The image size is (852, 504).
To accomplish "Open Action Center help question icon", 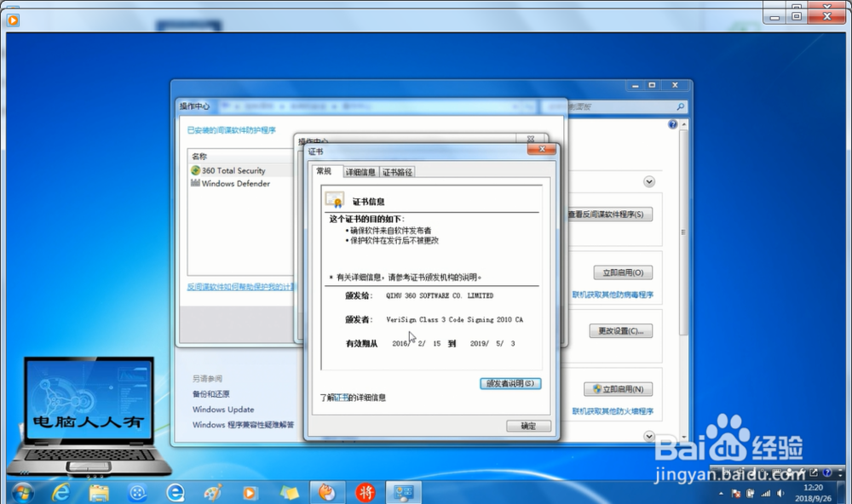I will pos(673,124).
